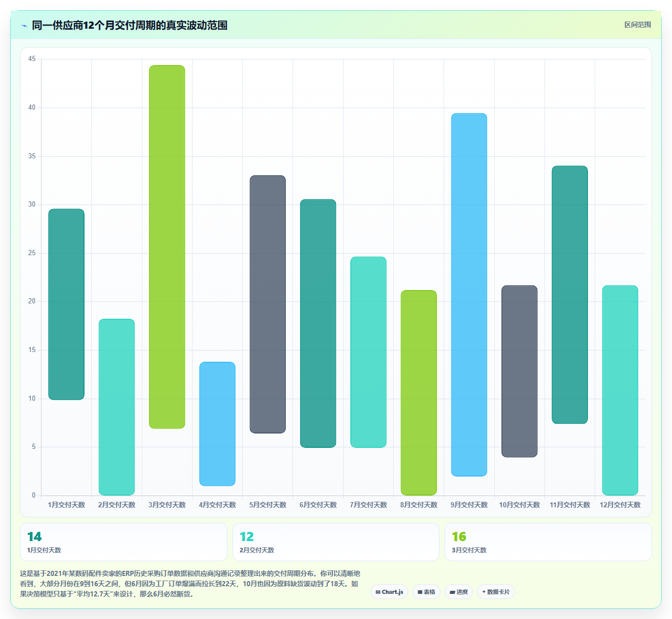
Task: Click the 区间范围 label in header
Action: (638, 25)
